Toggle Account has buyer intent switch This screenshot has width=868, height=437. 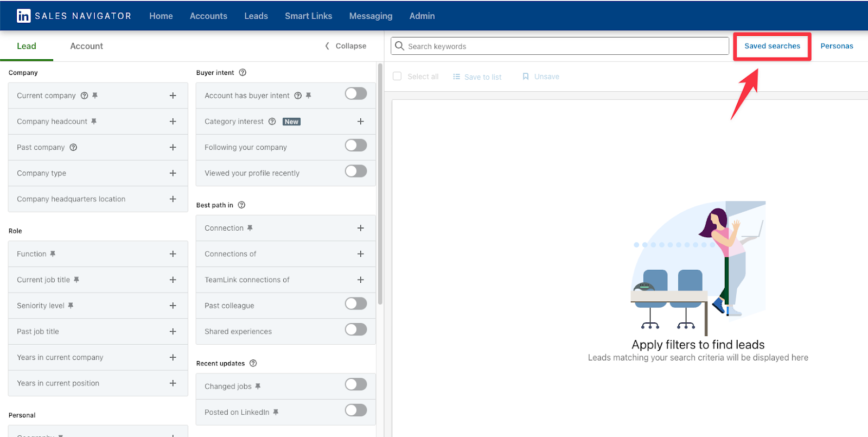coord(356,94)
